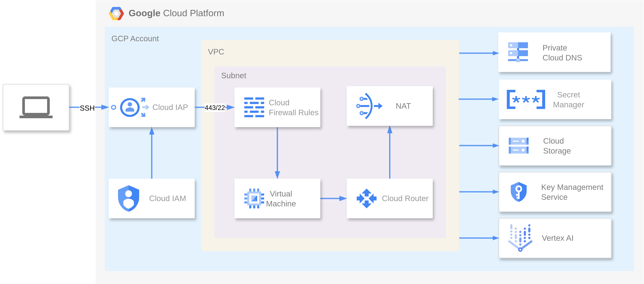Click the '443/22' port label
This screenshot has height=284, width=644.
[x=215, y=108]
